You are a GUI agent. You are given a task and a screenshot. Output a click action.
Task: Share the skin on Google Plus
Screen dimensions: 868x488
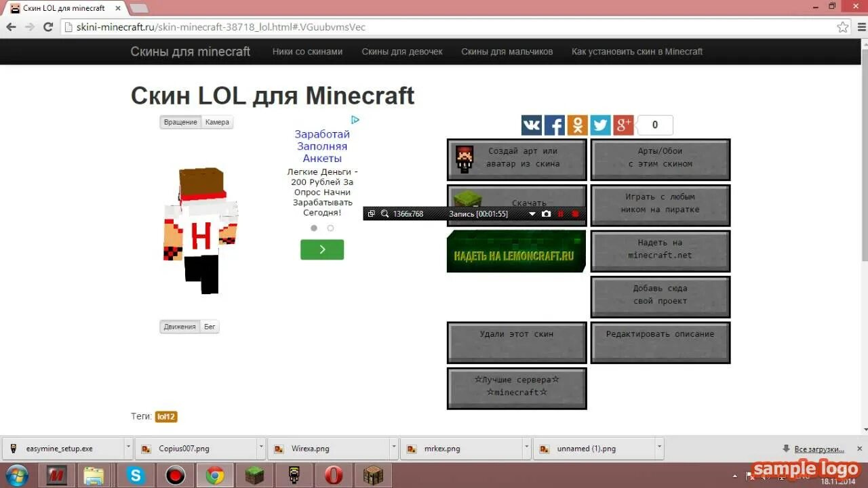[x=624, y=125]
